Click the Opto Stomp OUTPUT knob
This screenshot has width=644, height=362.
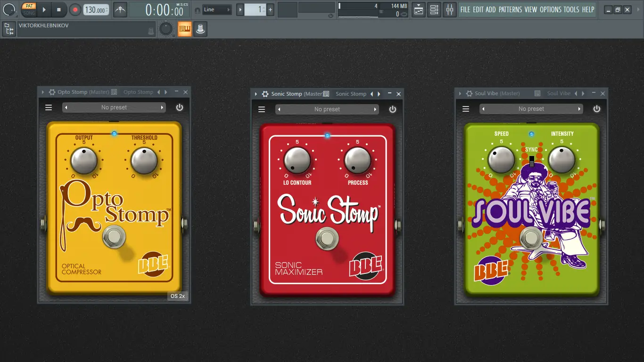click(84, 161)
